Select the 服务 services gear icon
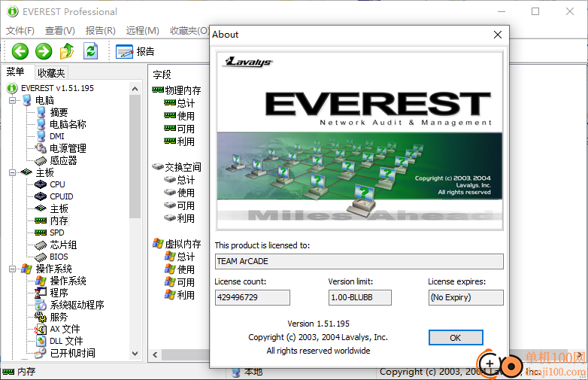This screenshot has height=380, width=588. pyautogui.click(x=41, y=317)
